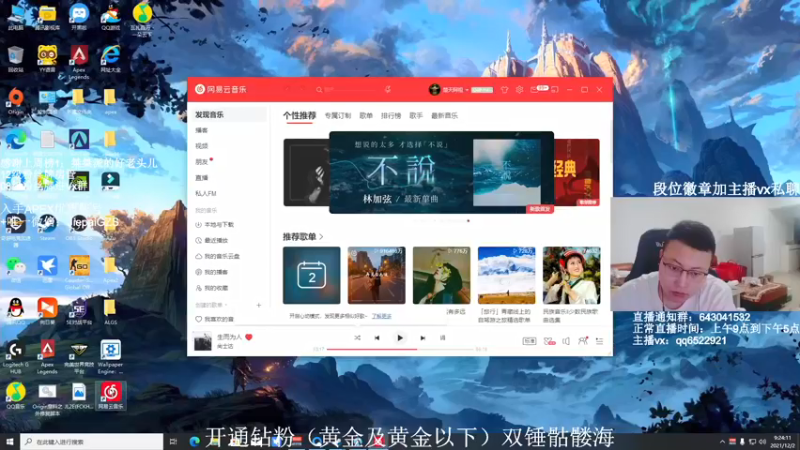Screen dimensions: 800x450
Task: Click the play button
Action: [x=400, y=338]
